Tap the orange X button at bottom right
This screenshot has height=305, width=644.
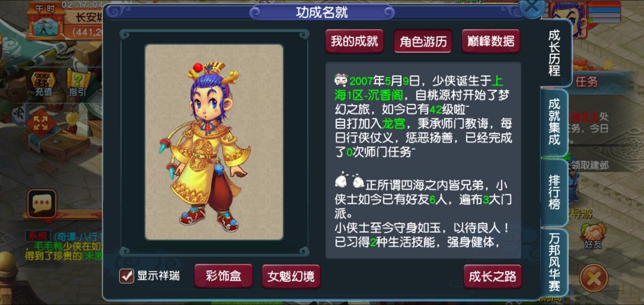[x=594, y=278]
